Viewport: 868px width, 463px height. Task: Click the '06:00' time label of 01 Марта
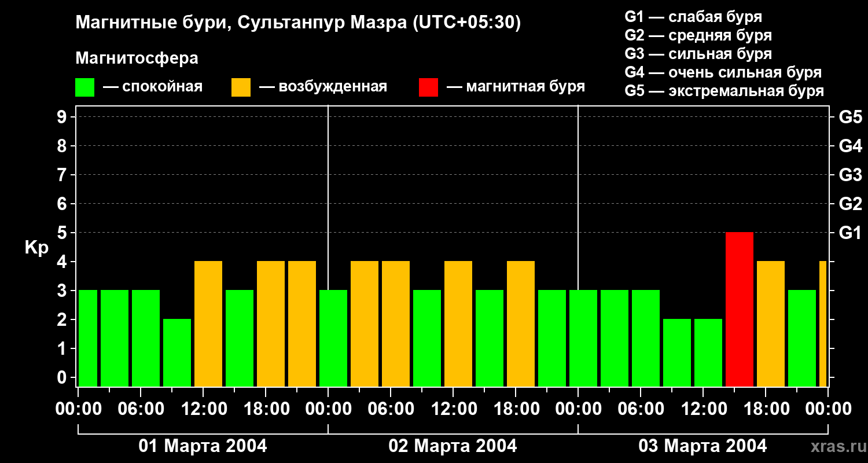[141, 409]
